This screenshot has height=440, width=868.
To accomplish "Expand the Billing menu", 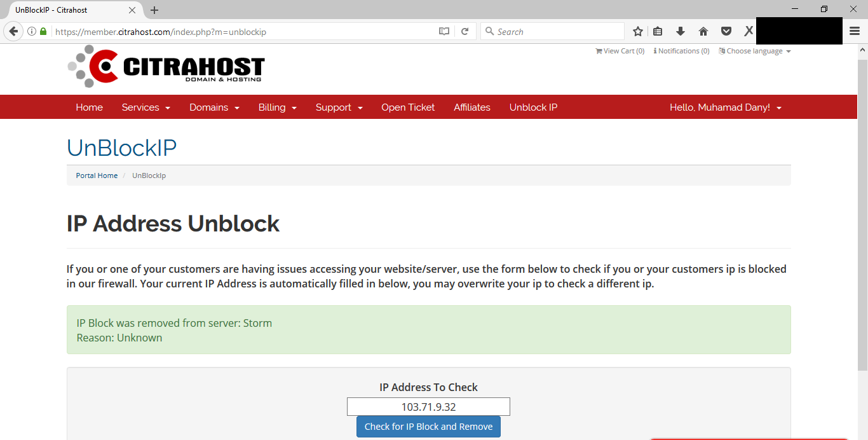I will point(278,107).
